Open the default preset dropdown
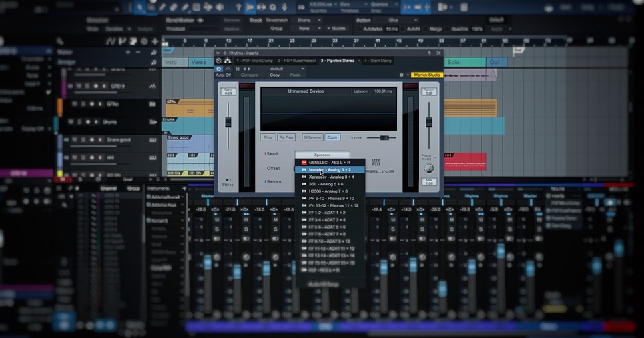Viewport: 644px width, 338px height. [287, 68]
